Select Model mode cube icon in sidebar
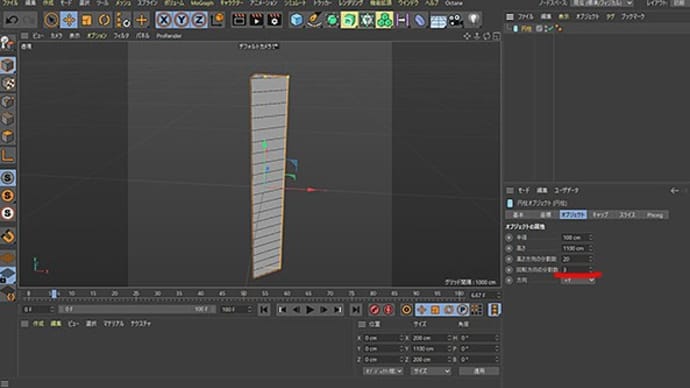The width and height of the screenshot is (690, 388). (x=8, y=65)
